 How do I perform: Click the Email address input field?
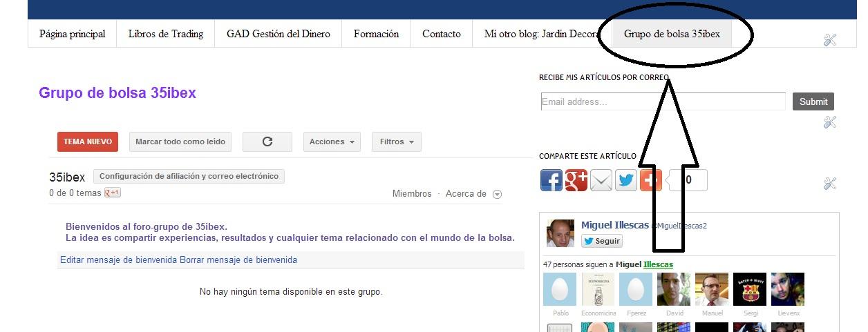click(x=663, y=101)
